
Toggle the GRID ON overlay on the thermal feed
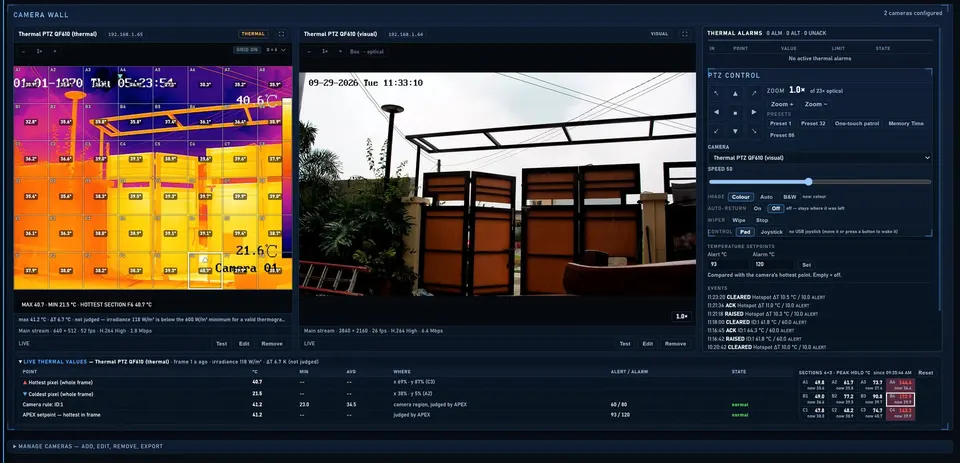246,50
